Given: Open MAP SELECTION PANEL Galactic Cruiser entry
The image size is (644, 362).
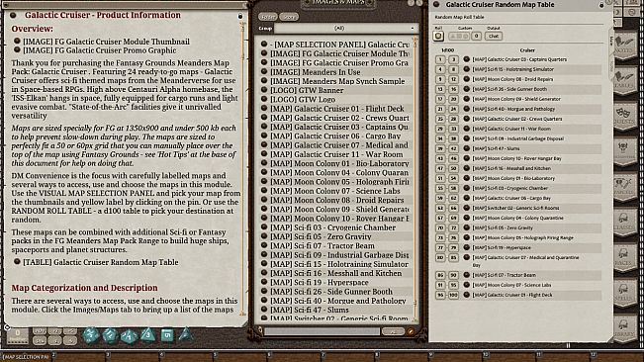Looking at the screenshot, I should click(335, 45).
